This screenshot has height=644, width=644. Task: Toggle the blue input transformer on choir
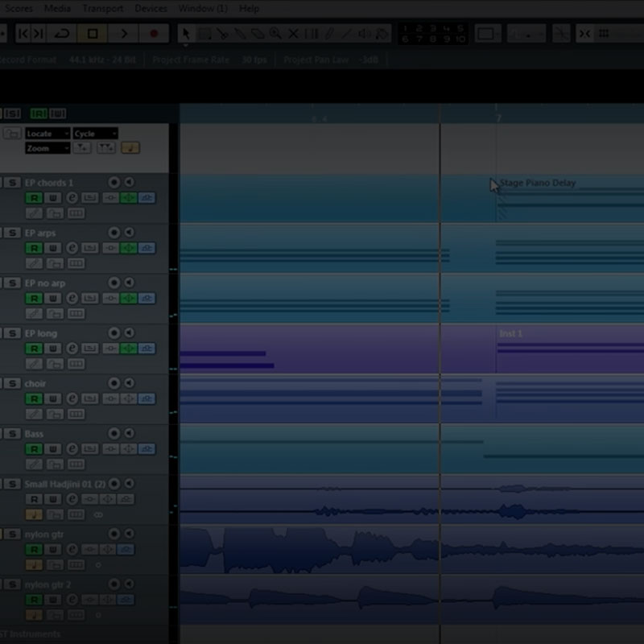point(147,398)
